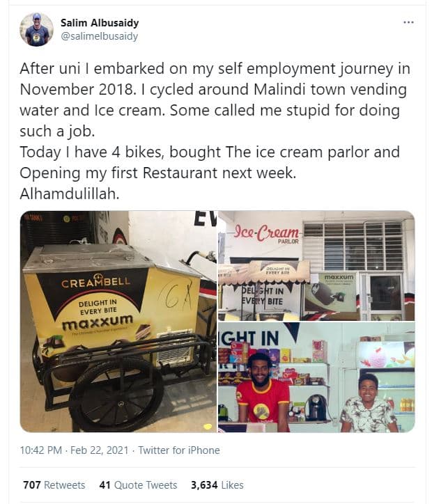
Task: Open the 41 Quote Tweets list
Action: click(x=137, y=485)
